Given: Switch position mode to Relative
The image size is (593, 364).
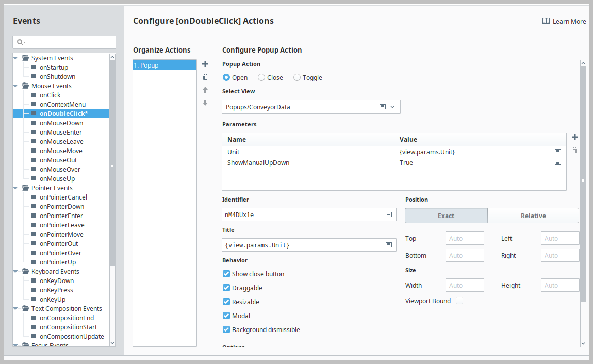Looking at the screenshot, I should (x=533, y=216).
